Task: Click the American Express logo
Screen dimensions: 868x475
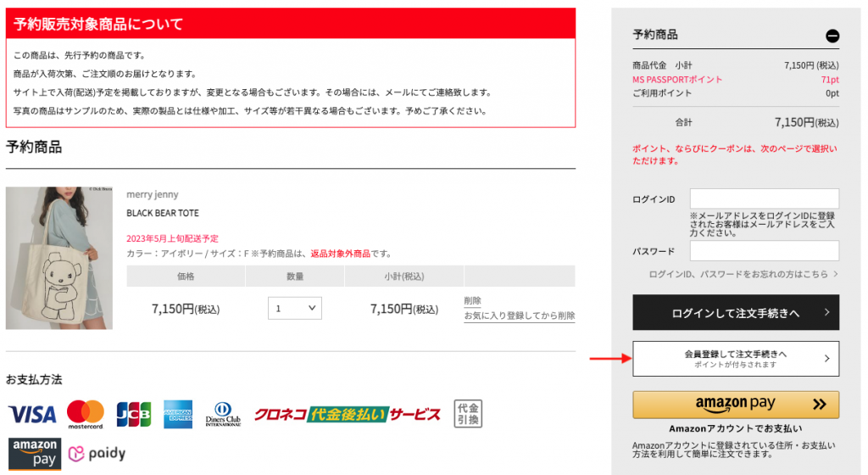Action: [178, 414]
